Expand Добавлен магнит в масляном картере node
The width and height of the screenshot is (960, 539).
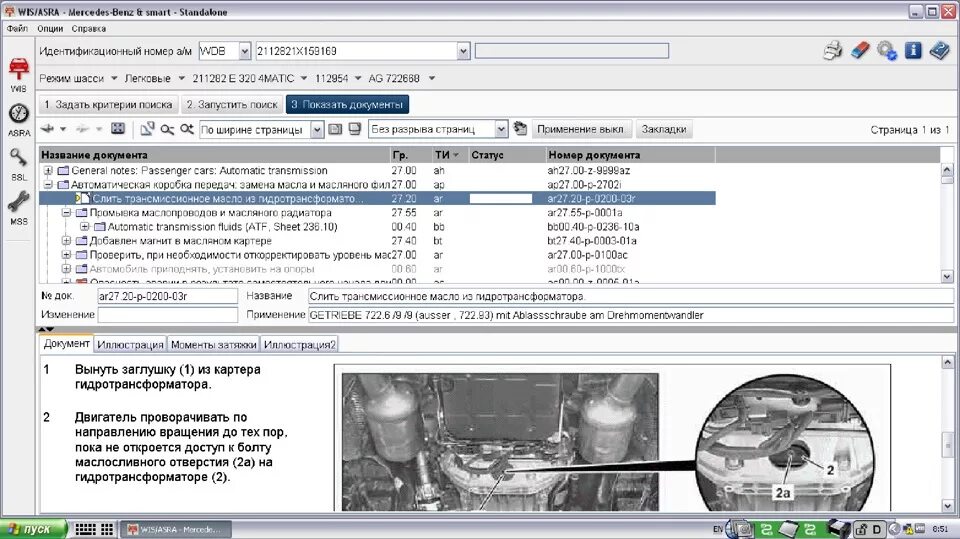(66, 241)
